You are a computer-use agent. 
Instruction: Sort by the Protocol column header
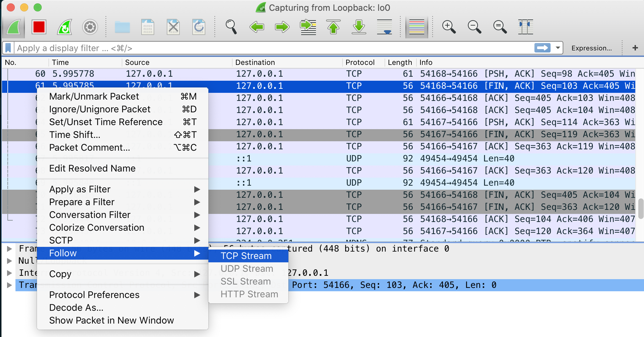(x=363, y=62)
